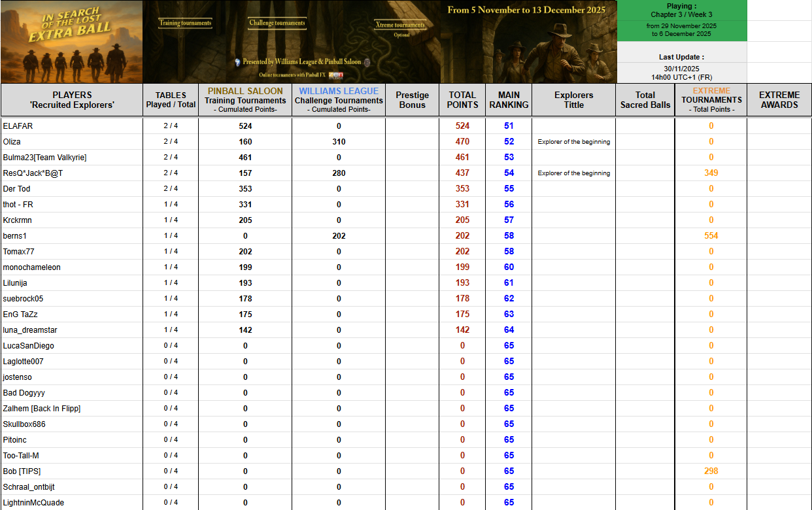This screenshot has height=510, width=812.
Task: Select the green Playing Chapter 3 cell
Action: click(682, 10)
